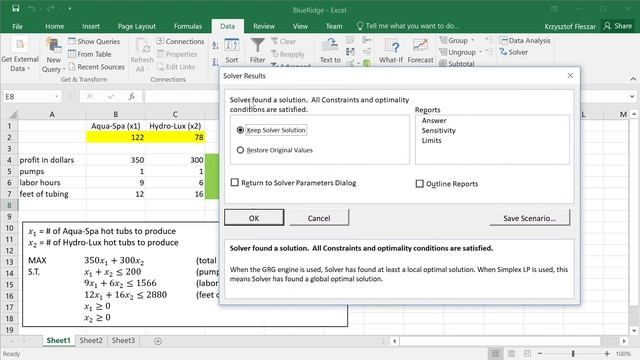Screen dimensions: 640x360
Task: Click Forecast Sheet icon
Action: (x=420, y=51)
